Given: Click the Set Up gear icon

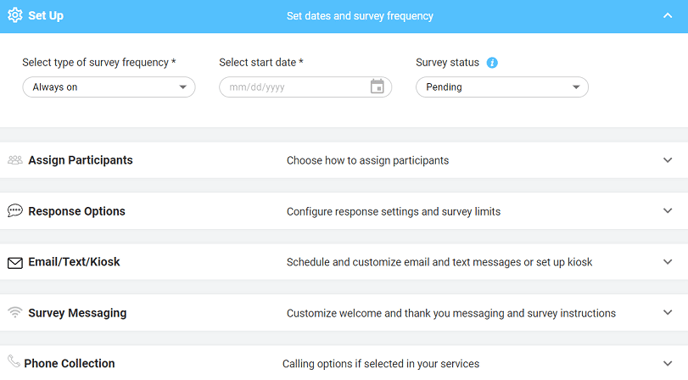Looking at the screenshot, I should [x=15, y=15].
